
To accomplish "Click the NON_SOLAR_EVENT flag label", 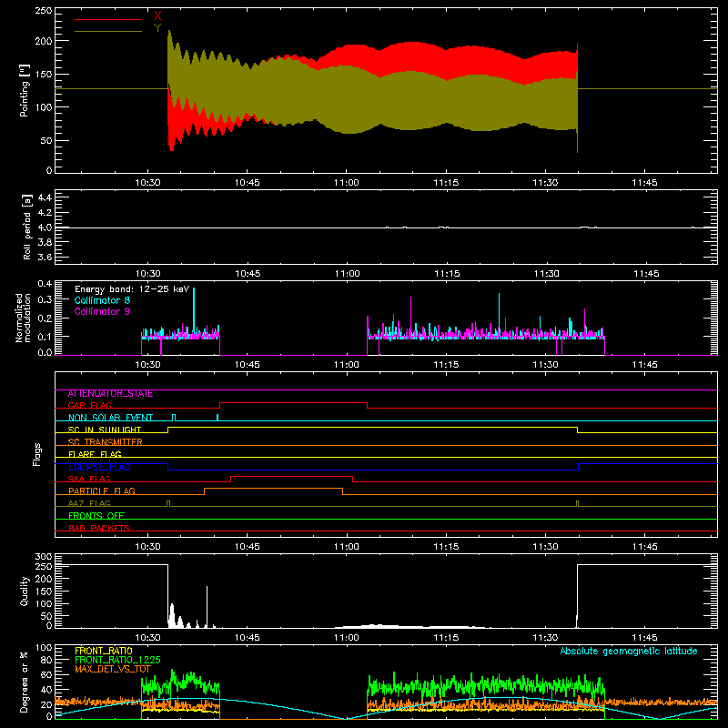I will tap(110, 418).
